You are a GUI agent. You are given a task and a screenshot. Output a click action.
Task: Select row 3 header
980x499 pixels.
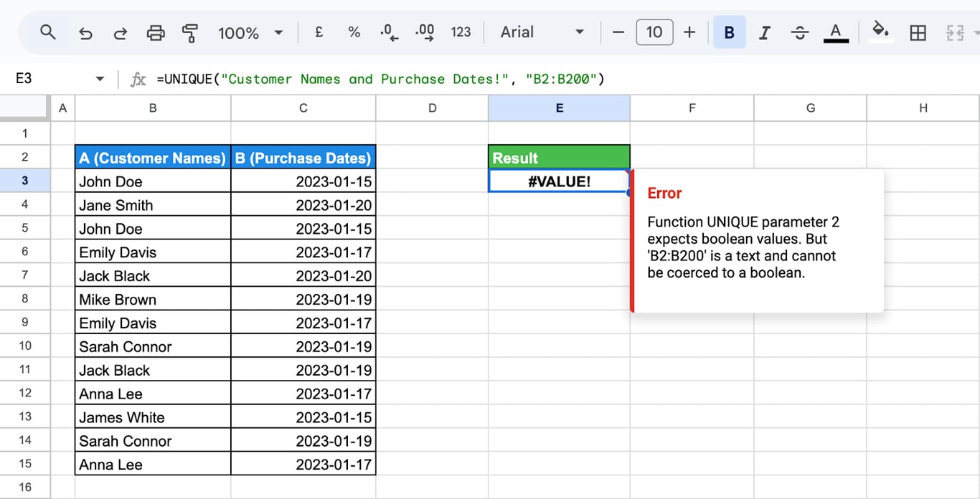[25, 181]
